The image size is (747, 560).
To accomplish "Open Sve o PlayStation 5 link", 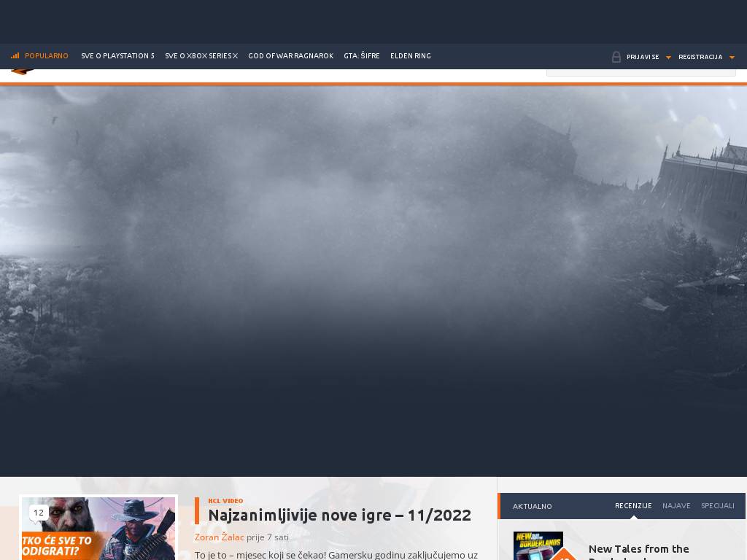I will pyautogui.click(x=117, y=56).
